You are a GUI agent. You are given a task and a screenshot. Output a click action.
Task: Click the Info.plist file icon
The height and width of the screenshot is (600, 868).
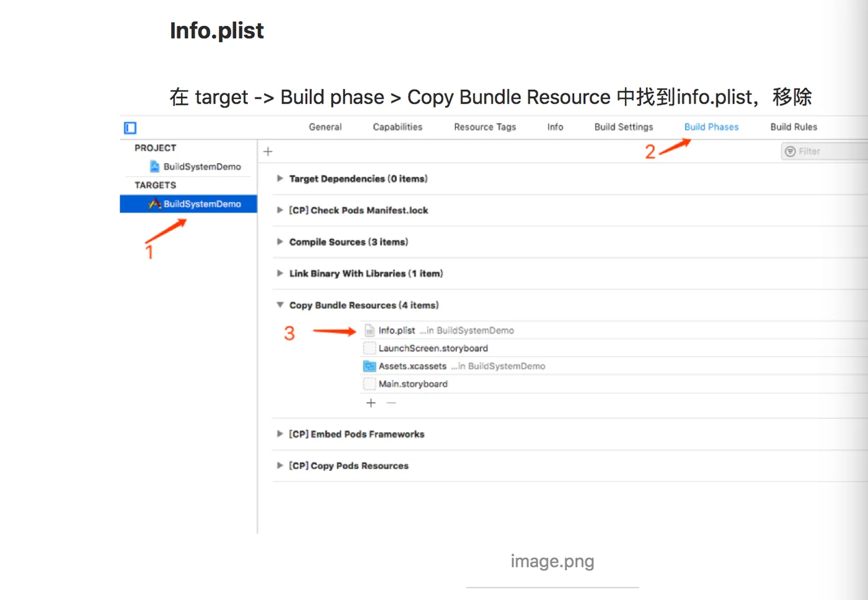[x=370, y=330]
